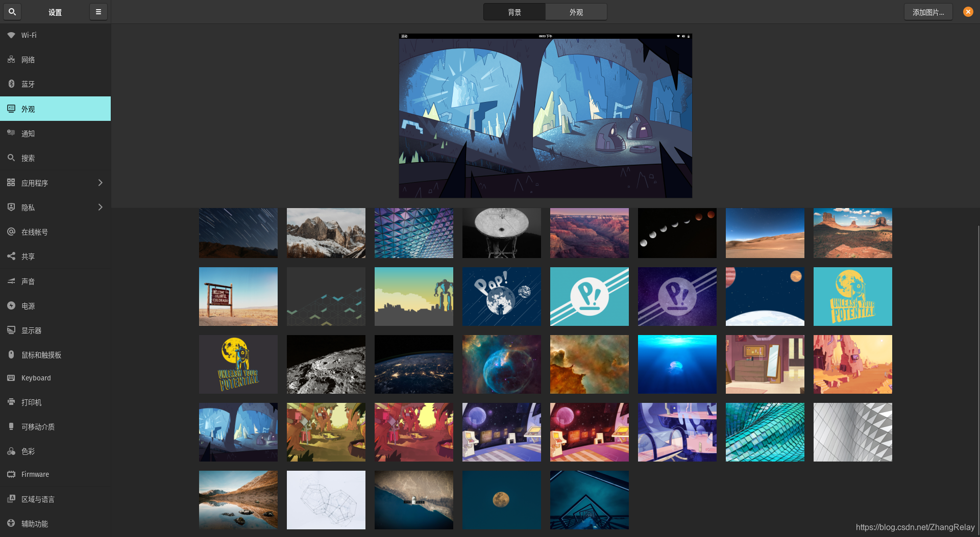Image resolution: width=980 pixels, height=537 pixels.
Task: Choose the snowy rocky mountain wallpaper
Action: [x=326, y=233]
